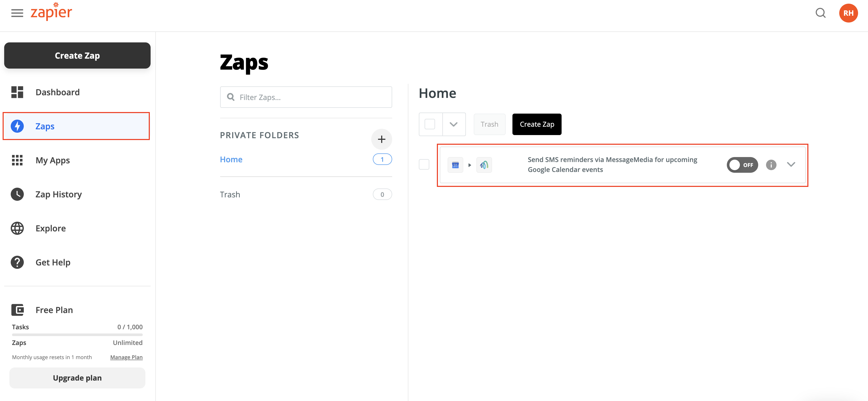Open the bulk selection dropdown arrow
Image resolution: width=868 pixels, height=401 pixels.
pyautogui.click(x=454, y=124)
